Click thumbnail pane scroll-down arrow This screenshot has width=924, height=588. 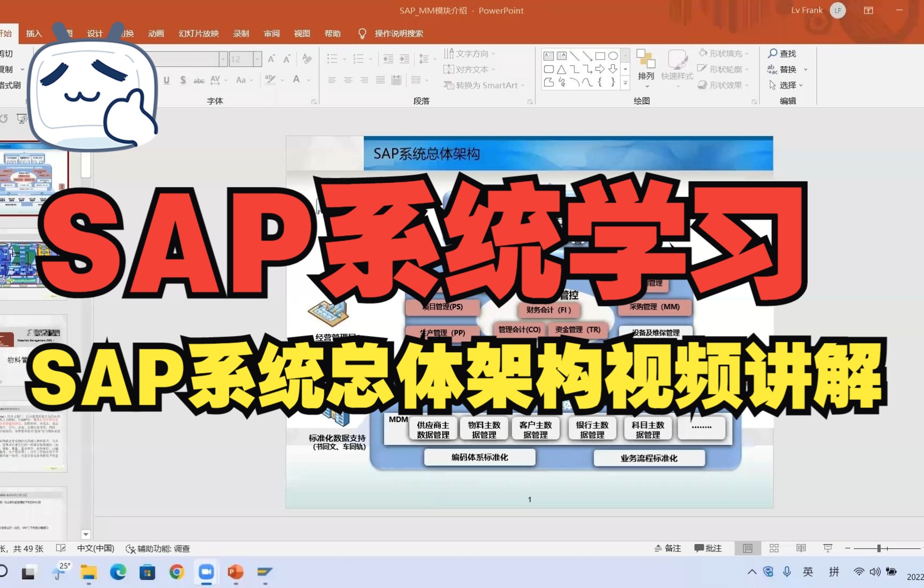[x=86, y=534]
